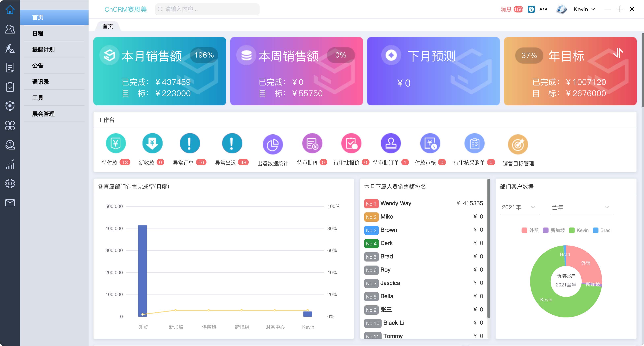Toggle the 外贸 legend in the pie chart
The image size is (644, 346).
(x=530, y=230)
